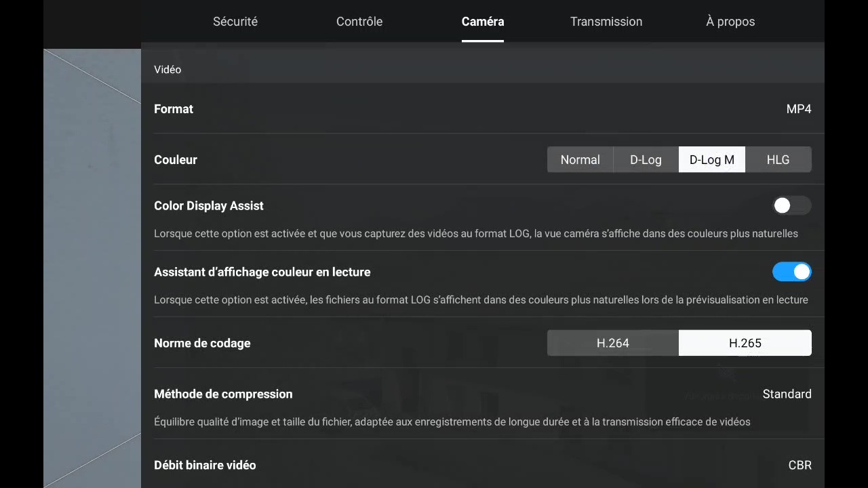Go to the À propos tab
Screen dimensions: 868x488
pyautogui.click(x=730, y=22)
